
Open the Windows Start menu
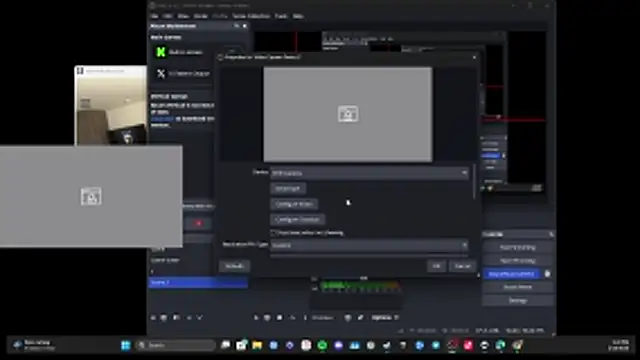click(x=125, y=345)
